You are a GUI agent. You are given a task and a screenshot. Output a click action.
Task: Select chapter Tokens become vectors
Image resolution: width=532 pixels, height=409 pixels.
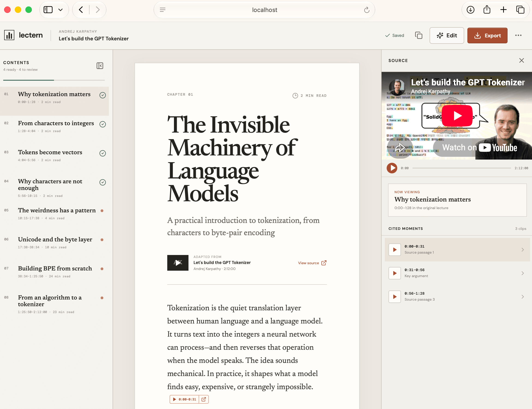pos(54,159)
